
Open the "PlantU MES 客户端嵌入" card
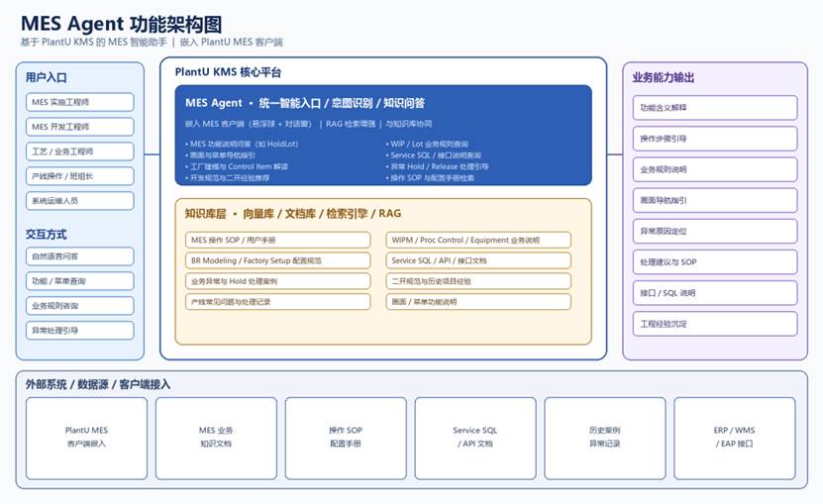click(x=86, y=439)
